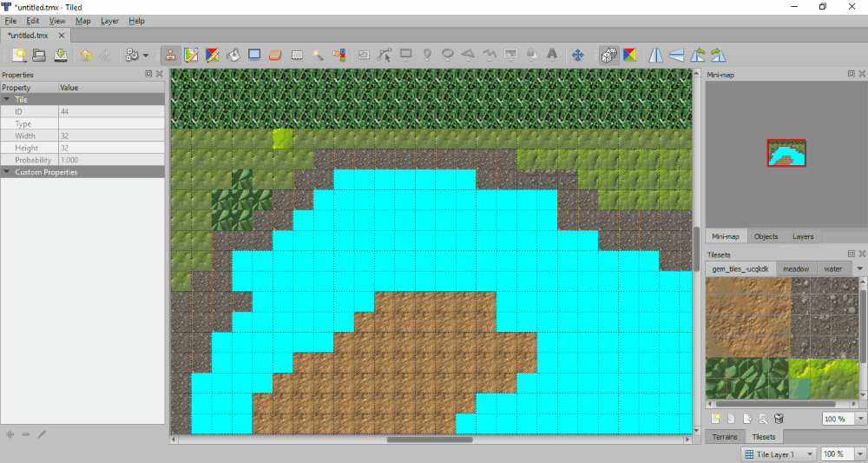Open the tileset tabs list dropdown
The width and height of the screenshot is (868, 463).
[859, 268]
